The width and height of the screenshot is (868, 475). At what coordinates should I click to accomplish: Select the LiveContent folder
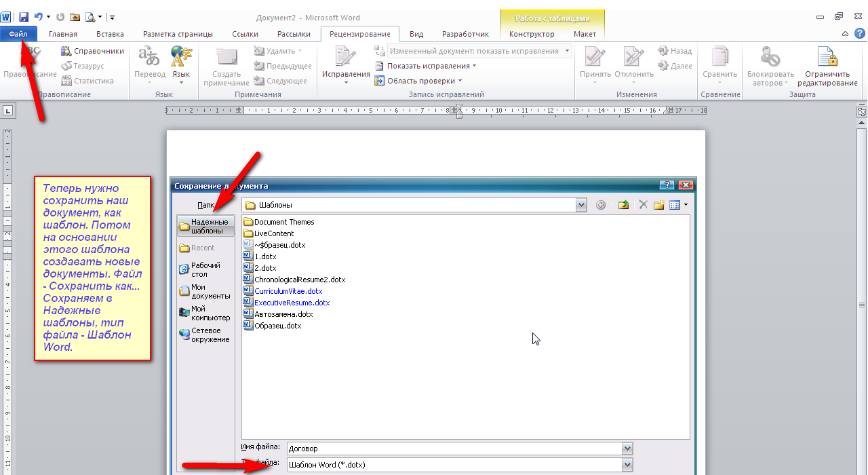click(269, 233)
